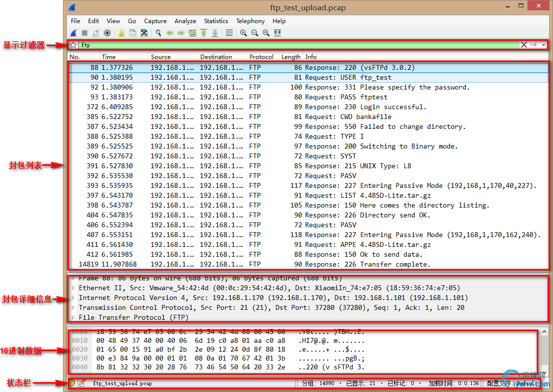Viewport: 553px width, 392px height.
Task: Sort by the Info column header
Action: pos(426,57)
